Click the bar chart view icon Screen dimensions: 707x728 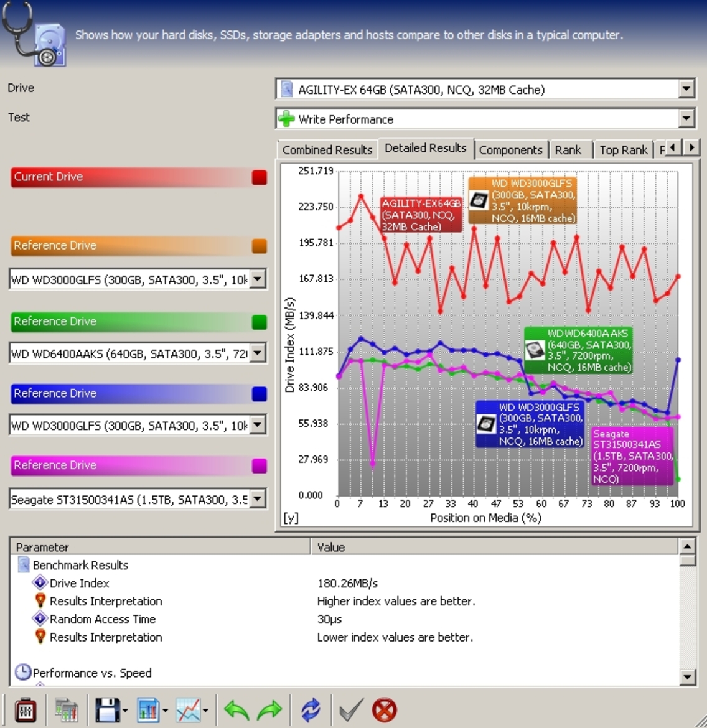(148, 710)
